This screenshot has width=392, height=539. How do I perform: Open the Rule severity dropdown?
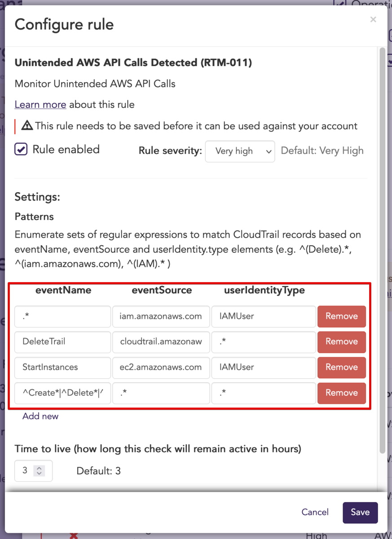240,151
